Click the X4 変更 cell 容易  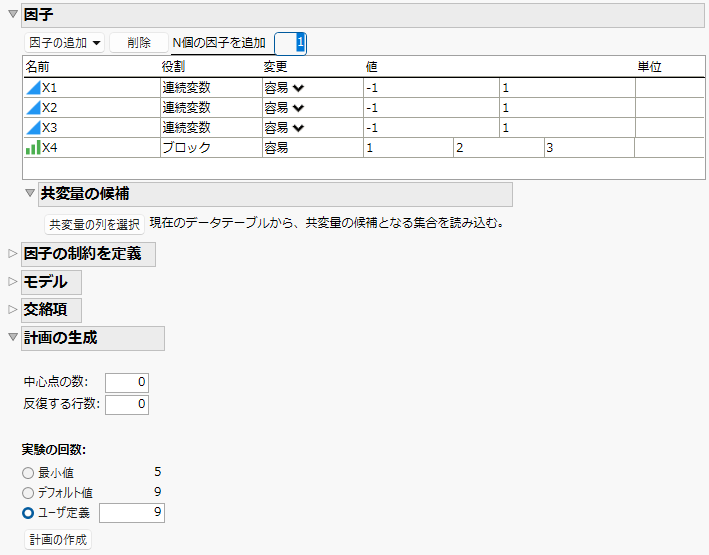[313, 147]
